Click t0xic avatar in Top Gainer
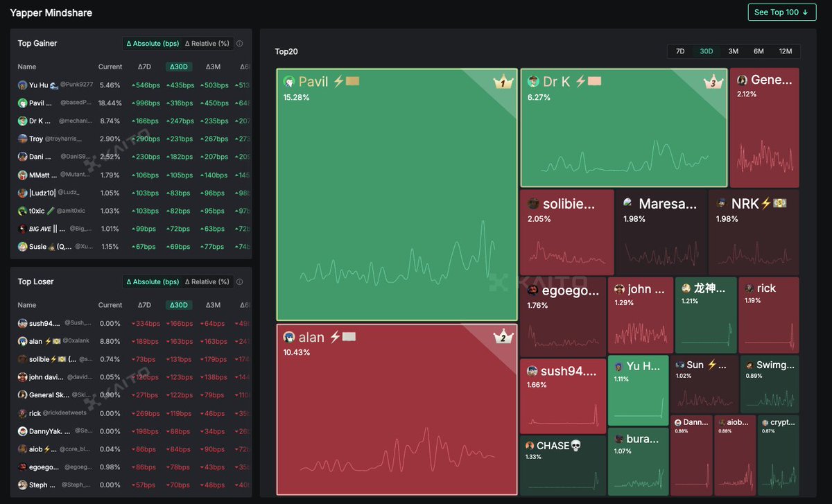The image size is (832, 504). tap(23, 211)
